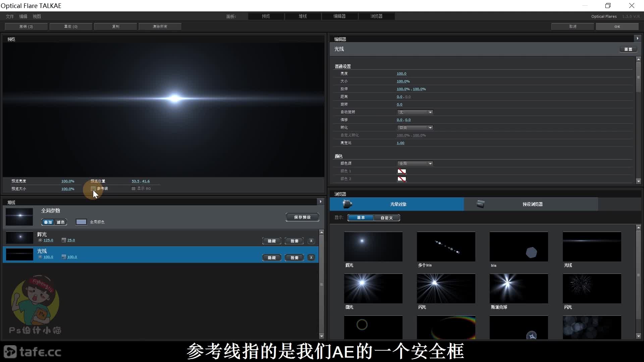Switch to the 预设浏览器 tab
The height and width of the screenshot is (362, 644).
[x=531, y=204]
